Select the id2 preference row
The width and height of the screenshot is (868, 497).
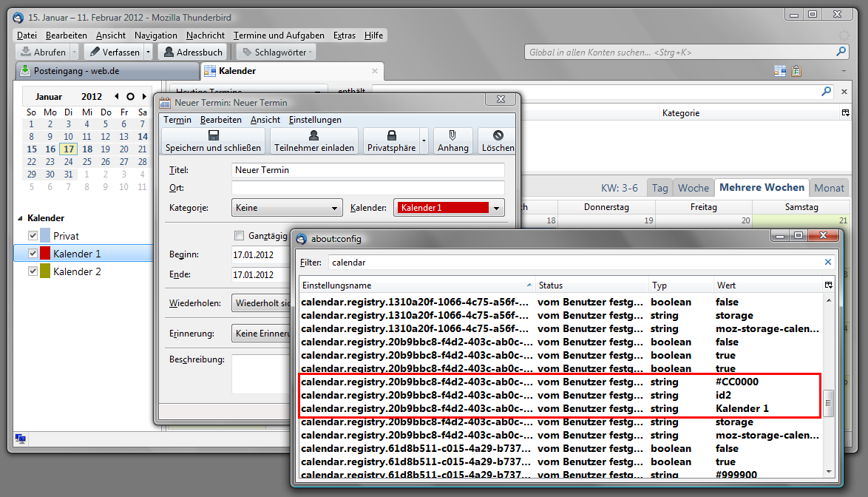click(x=560, y=395)
